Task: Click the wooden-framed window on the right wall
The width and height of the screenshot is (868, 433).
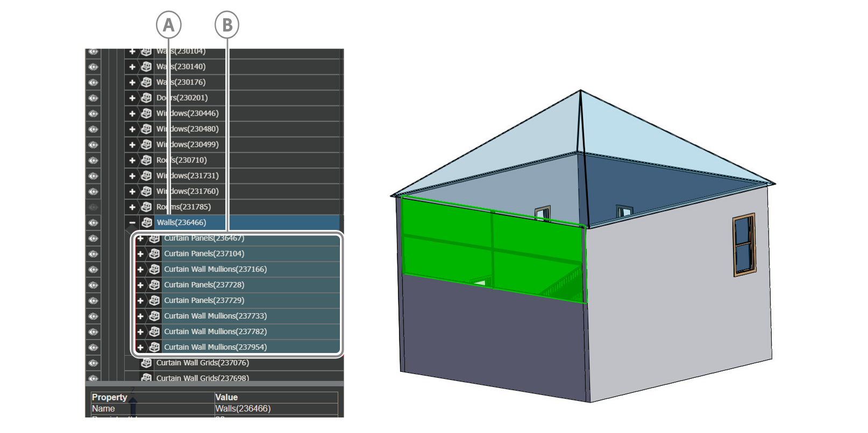Action: point(745,245)
